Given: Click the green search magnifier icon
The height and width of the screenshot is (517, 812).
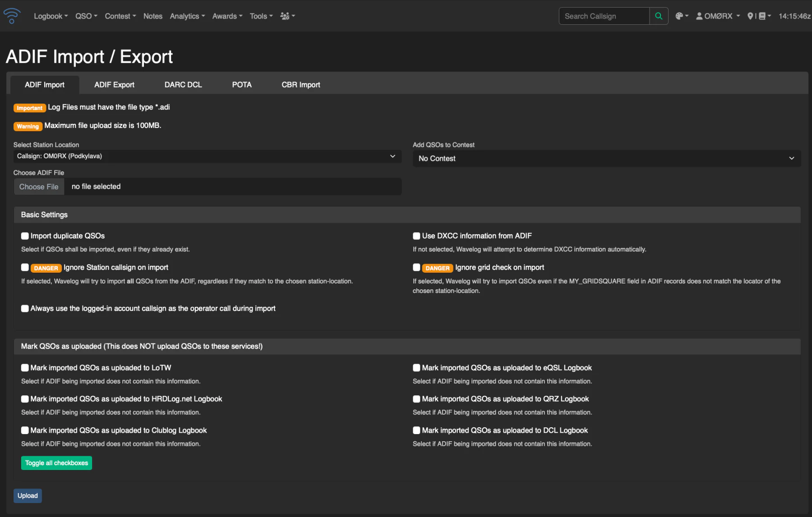Looking at the screenshot, I should pos(659,16).
